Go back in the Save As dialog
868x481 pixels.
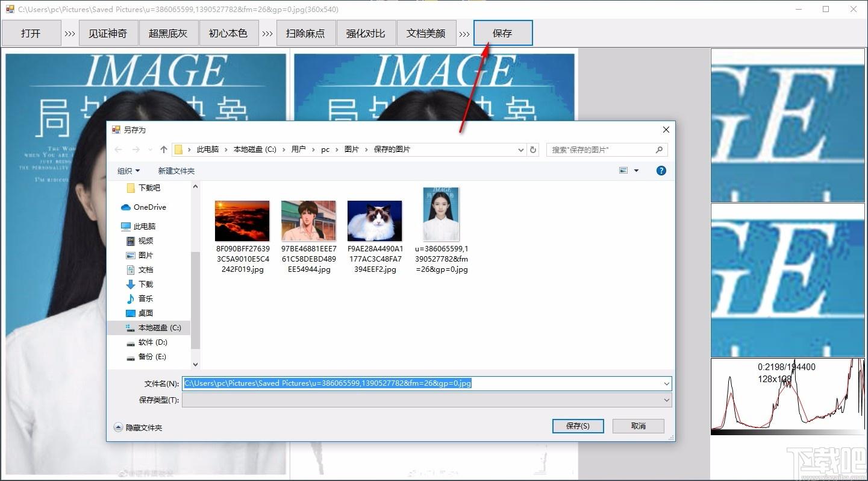(118, 149)
